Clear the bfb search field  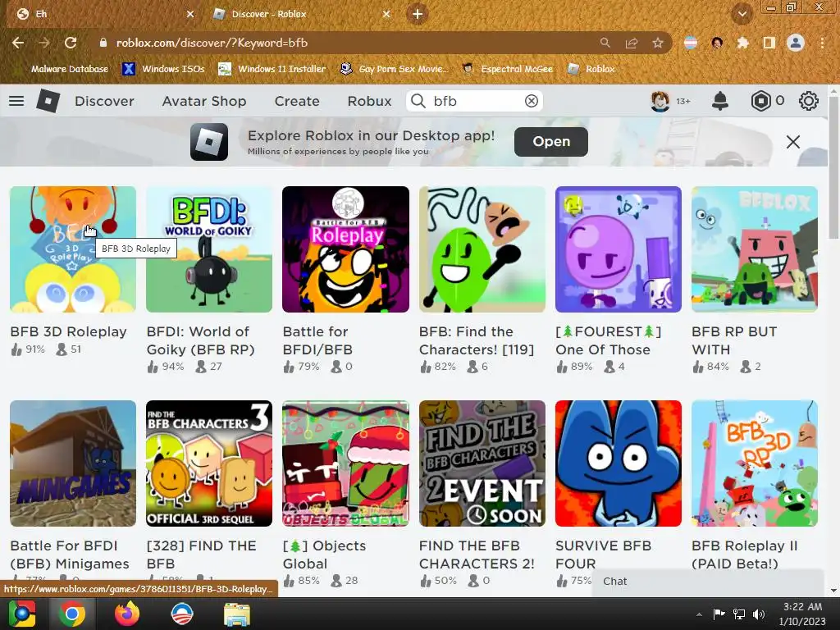click(531, 101)
